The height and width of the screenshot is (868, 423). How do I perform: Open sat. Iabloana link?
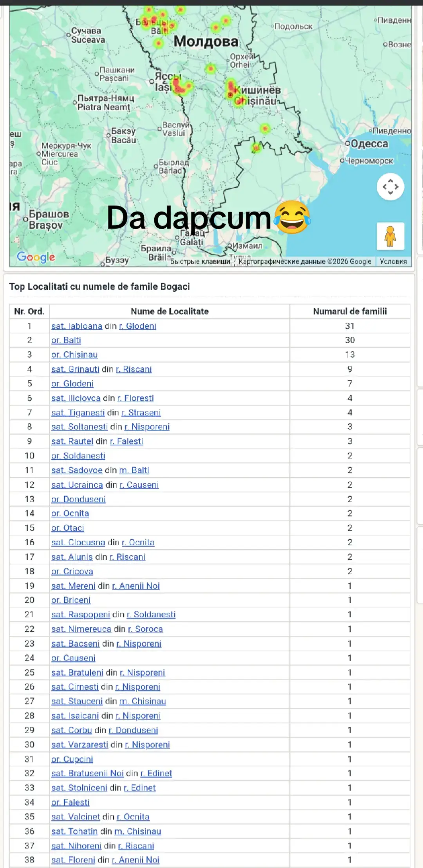tap(77, 326)
